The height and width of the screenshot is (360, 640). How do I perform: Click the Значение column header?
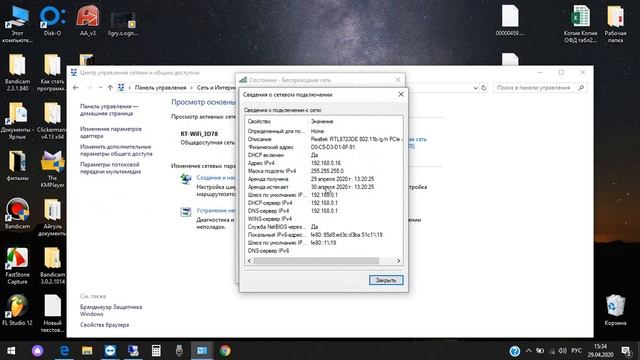coord(355,121)
